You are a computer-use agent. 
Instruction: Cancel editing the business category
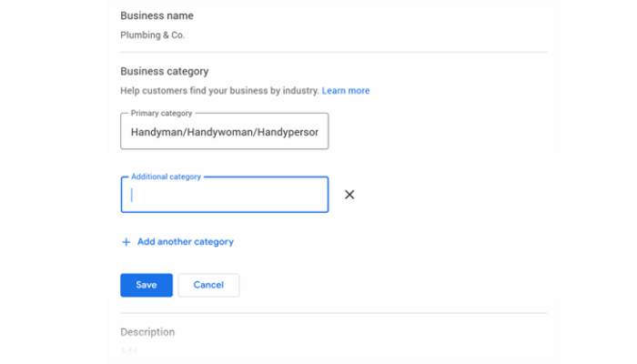pos(208,285)
